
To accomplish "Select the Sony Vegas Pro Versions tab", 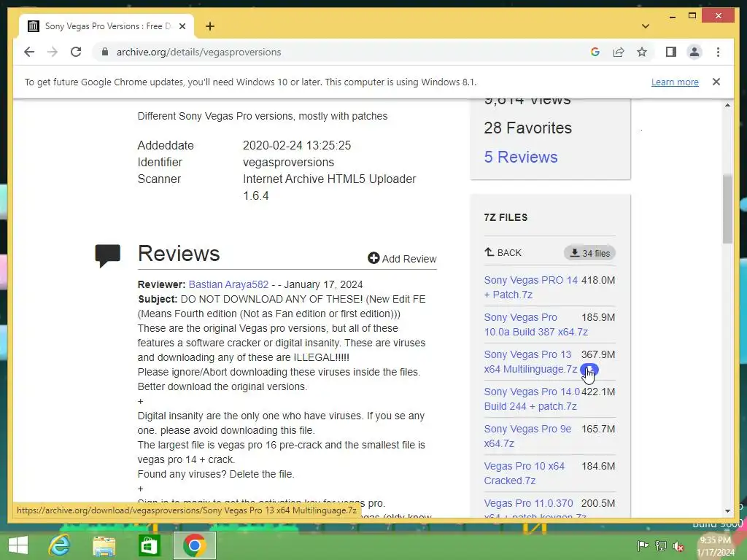I will tap(107, 26).
